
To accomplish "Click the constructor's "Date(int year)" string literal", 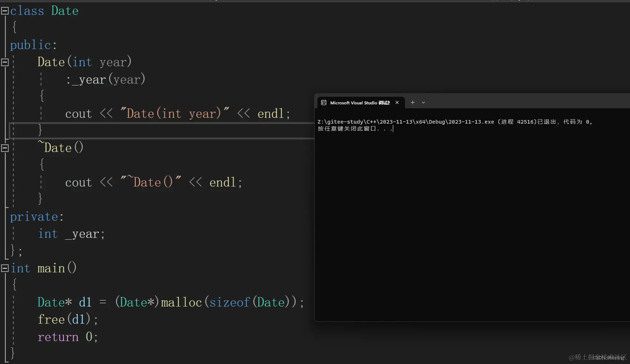I will (x=175, y=113).
